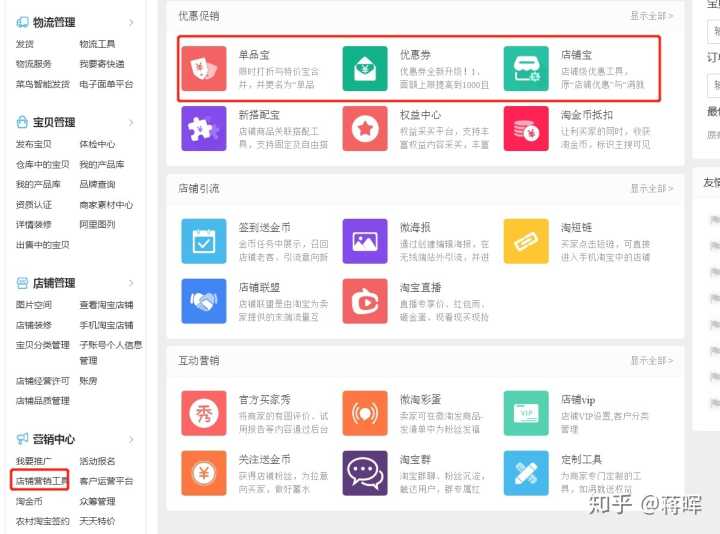
Task: Open the 淘宝直播 live stream icon
Action: click(365, 301)
